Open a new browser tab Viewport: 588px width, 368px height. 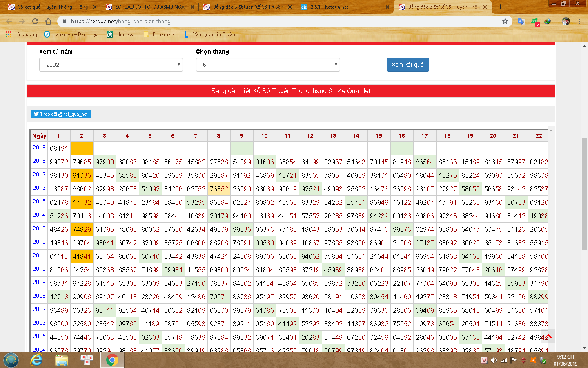tap(501, 7)
